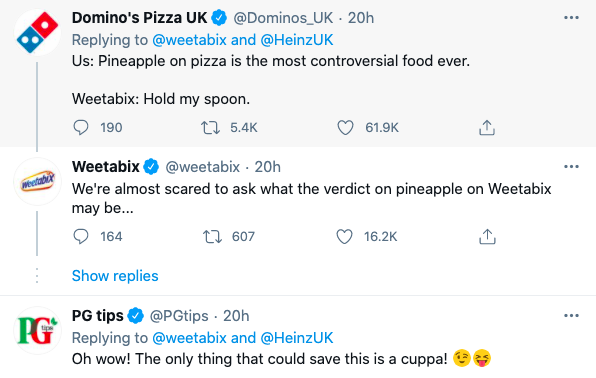This screenshot has width=596, height=378.
Task: Share the Domino's Pizza UK tweet
Action: (x=487, y=128)
